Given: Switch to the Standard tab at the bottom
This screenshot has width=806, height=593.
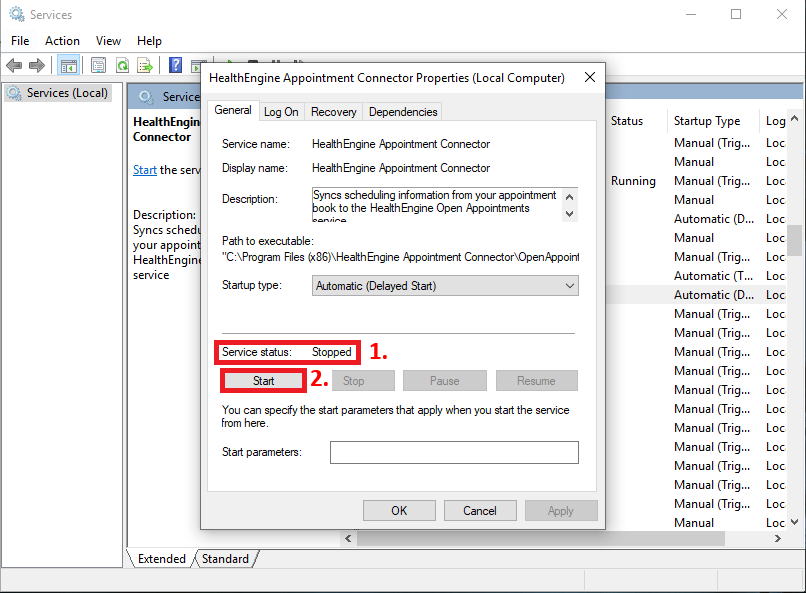Looking at the screenshot, I should (226, 559).
